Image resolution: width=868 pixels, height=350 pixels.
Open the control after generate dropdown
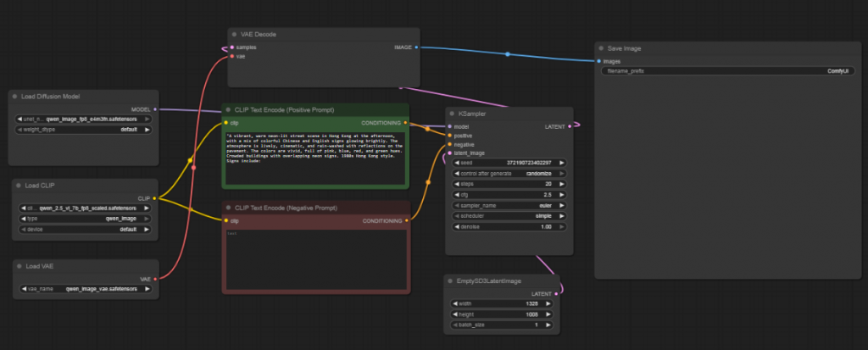tap(509, 174)
